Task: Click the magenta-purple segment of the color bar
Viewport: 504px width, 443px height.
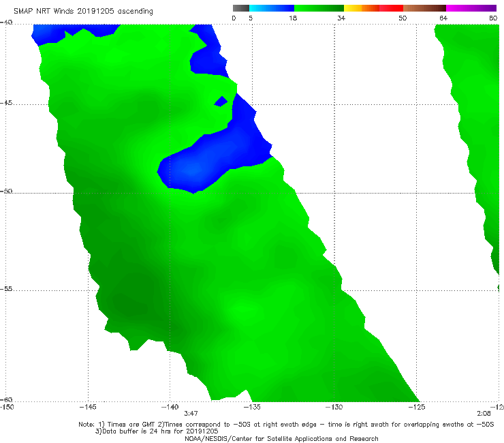Action: [x=471, y=8]
